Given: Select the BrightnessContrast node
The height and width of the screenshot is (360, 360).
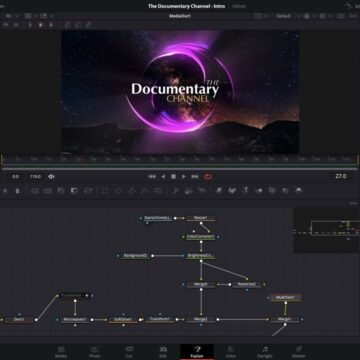Looking at the screenshot, I should (201, 256).
